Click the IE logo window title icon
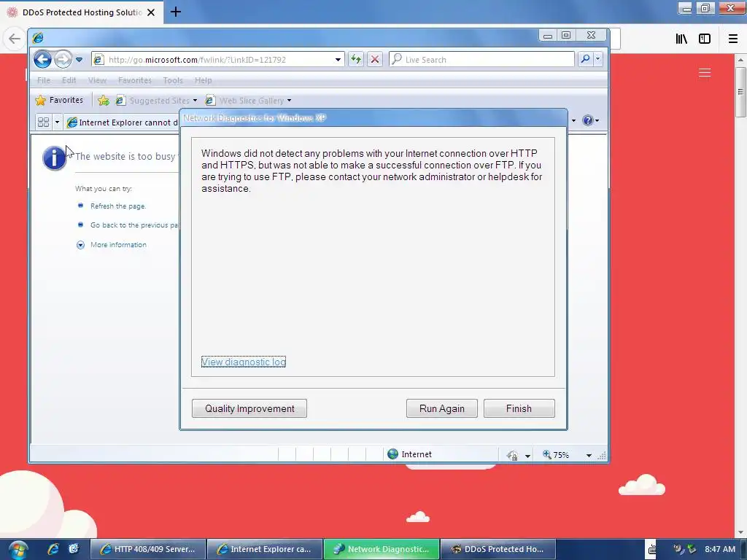 point(38,37)
